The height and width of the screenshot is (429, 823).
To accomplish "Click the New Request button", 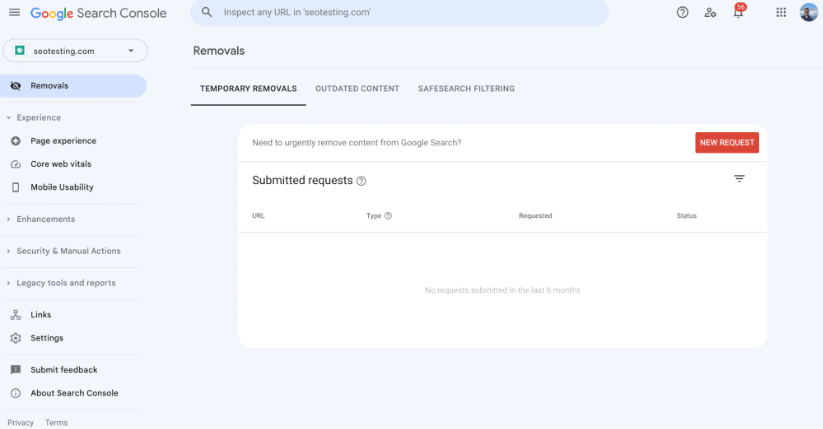I will coord(727,142).
